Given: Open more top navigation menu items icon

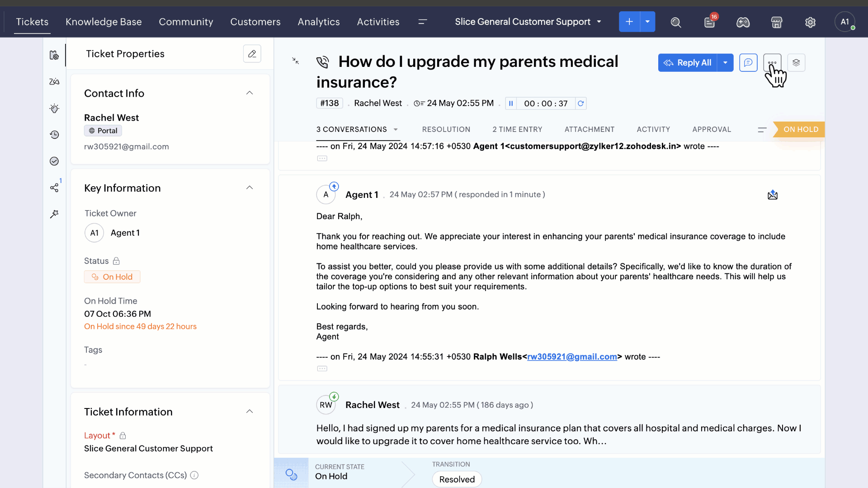Looking at the screenshot, I should click(x=423, y=22).
